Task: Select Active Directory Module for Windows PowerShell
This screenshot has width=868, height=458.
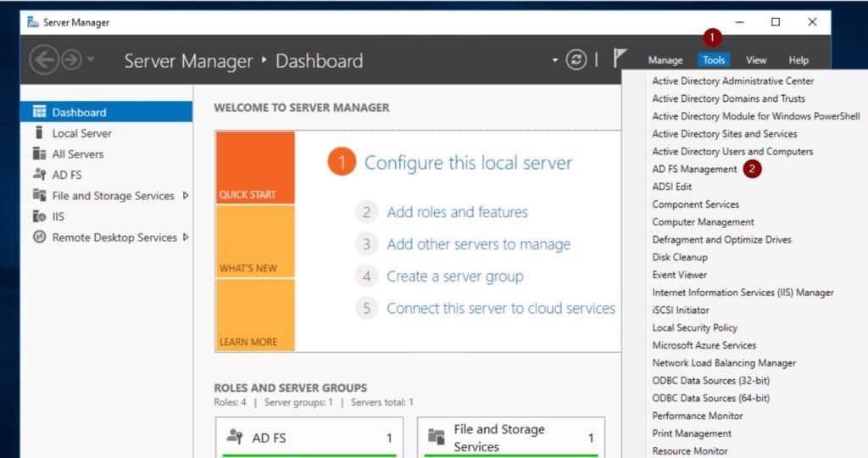Action: pyautogui.click(x=755, y=116)
